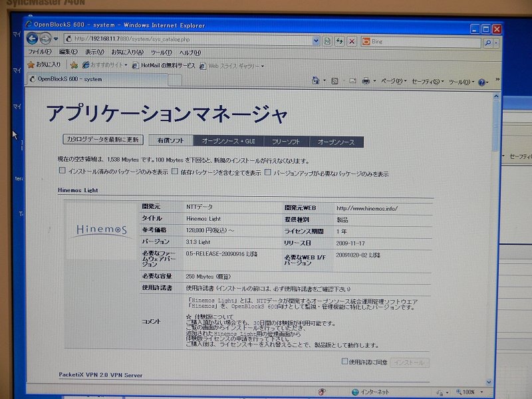Open the ファイル(F) menu

click(40, 52)
